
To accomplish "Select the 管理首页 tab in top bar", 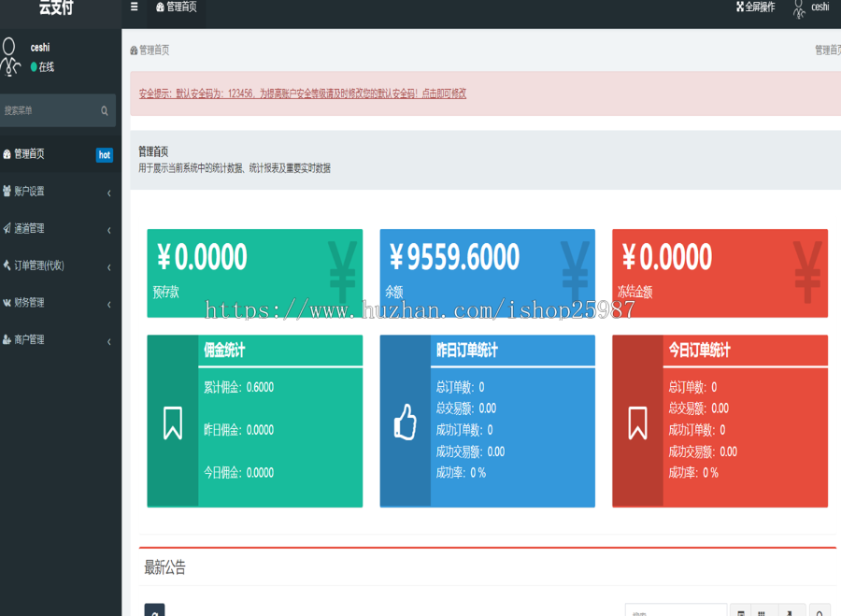I will 176,7.
